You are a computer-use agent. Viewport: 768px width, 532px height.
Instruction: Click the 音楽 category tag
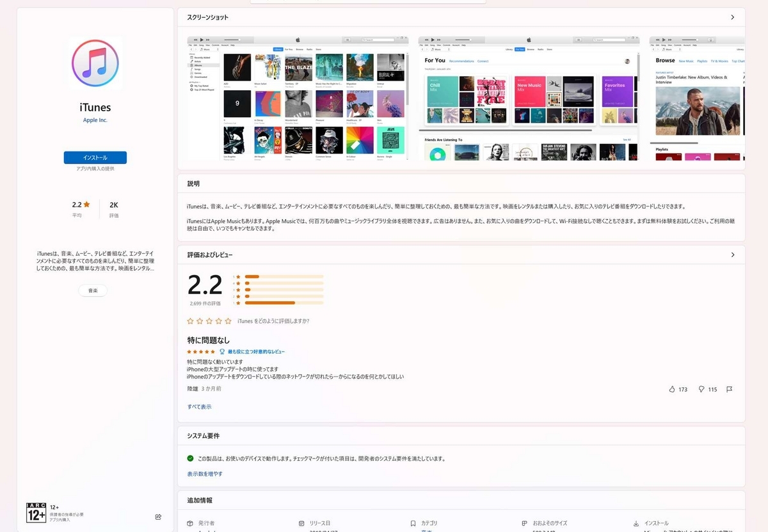click(93, 291)
